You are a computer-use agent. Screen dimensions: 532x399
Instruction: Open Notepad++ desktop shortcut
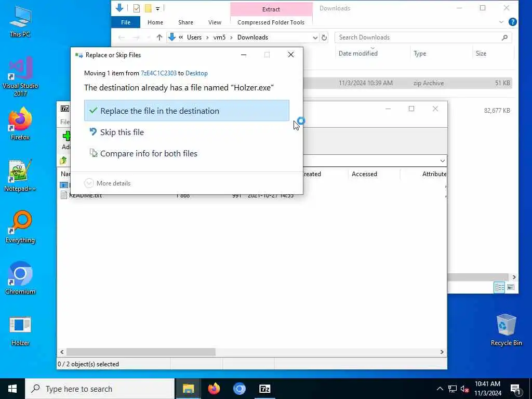point(20,176)
